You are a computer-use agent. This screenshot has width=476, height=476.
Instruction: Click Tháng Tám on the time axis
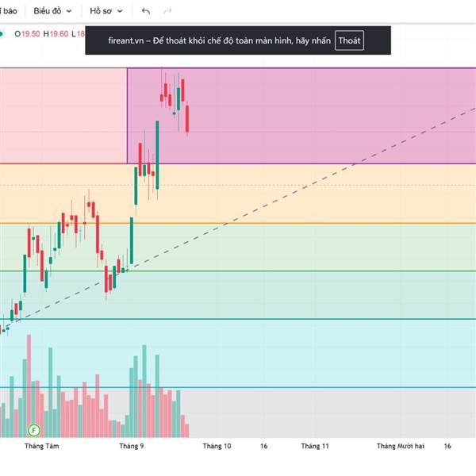pyautogui.click(x=41, y=446)
